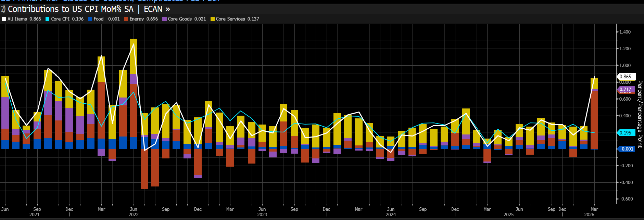This screenshot has height=220, width=644.
Task: Select the Jun 2022 axis label
Action: coord(134,212)
